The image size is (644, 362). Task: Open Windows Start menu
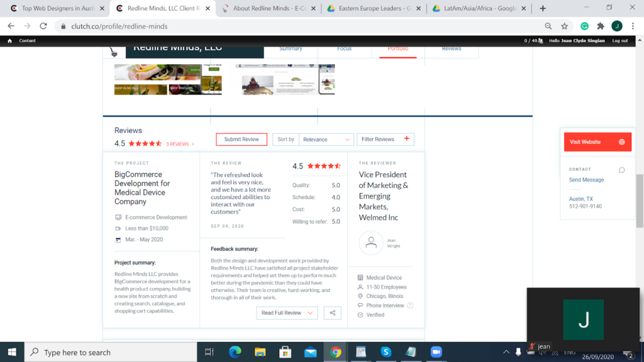pos(12,352)
